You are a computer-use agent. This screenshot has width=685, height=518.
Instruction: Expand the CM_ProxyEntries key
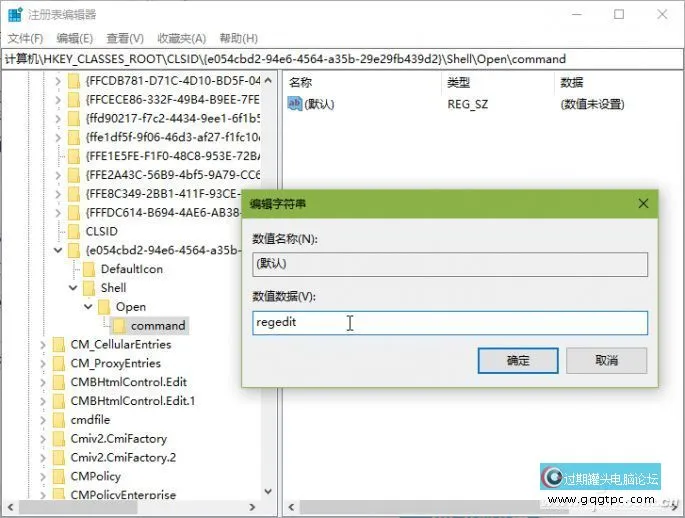tap(43, 363)
